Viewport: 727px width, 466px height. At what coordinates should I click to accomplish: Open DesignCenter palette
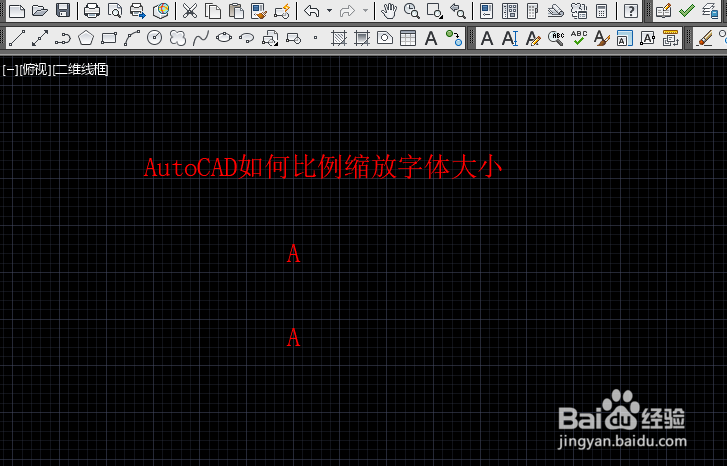(510, 10)
